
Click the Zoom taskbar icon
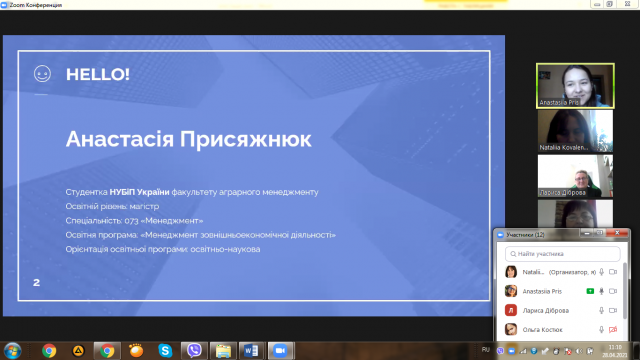[280, 351]
